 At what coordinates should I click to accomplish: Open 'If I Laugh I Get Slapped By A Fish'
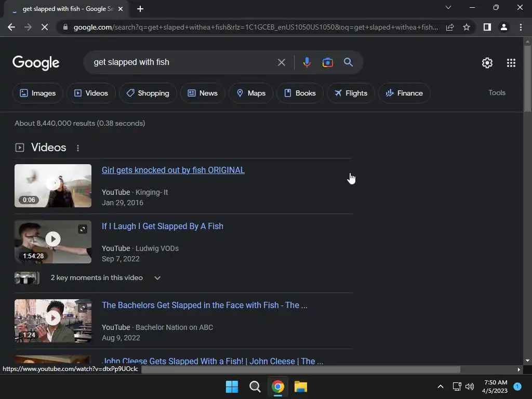(x=163, y=227)
